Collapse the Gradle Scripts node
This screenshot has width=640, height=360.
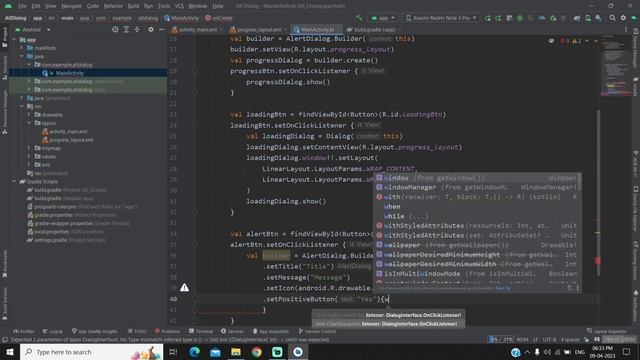click(15, 181)
